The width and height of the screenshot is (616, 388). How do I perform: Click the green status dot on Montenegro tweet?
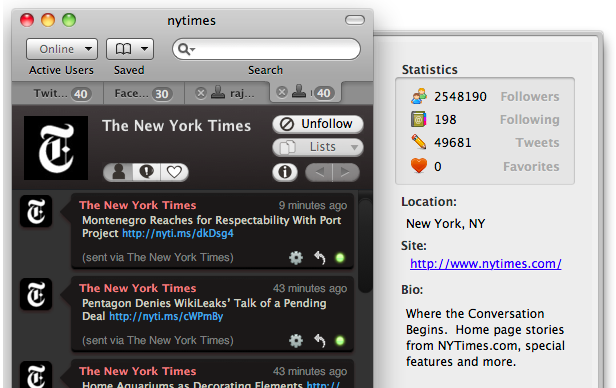click(340, 258)
